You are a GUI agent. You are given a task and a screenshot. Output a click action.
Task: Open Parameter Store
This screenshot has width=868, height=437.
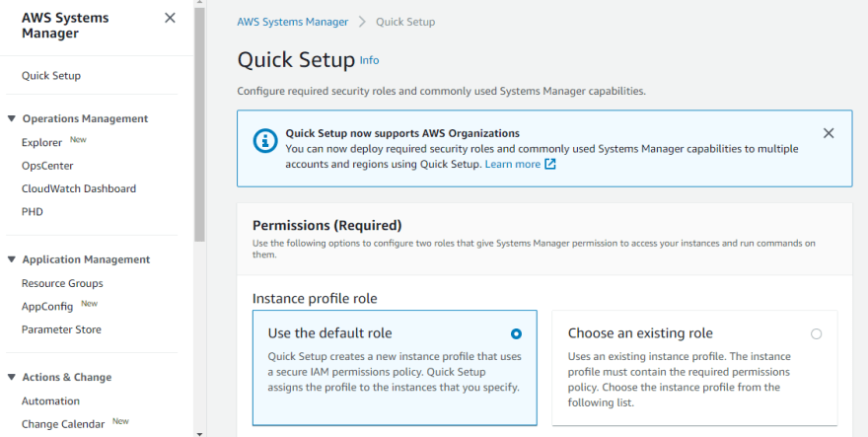pyautogui.click(x=61, y=329)
